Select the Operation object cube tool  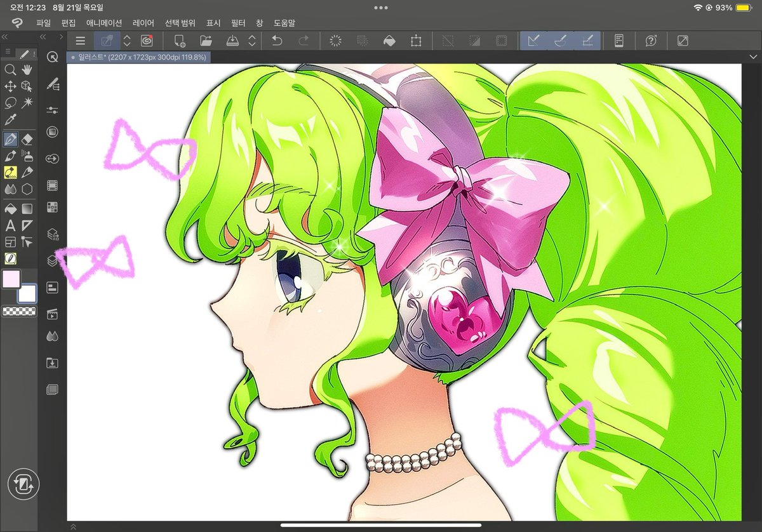[x=27, y=86]
